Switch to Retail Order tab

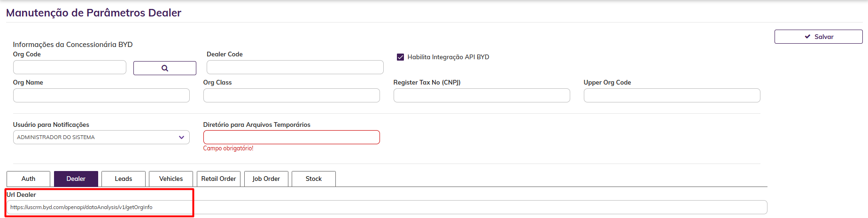pyautogui.click(x=218, y=179)
